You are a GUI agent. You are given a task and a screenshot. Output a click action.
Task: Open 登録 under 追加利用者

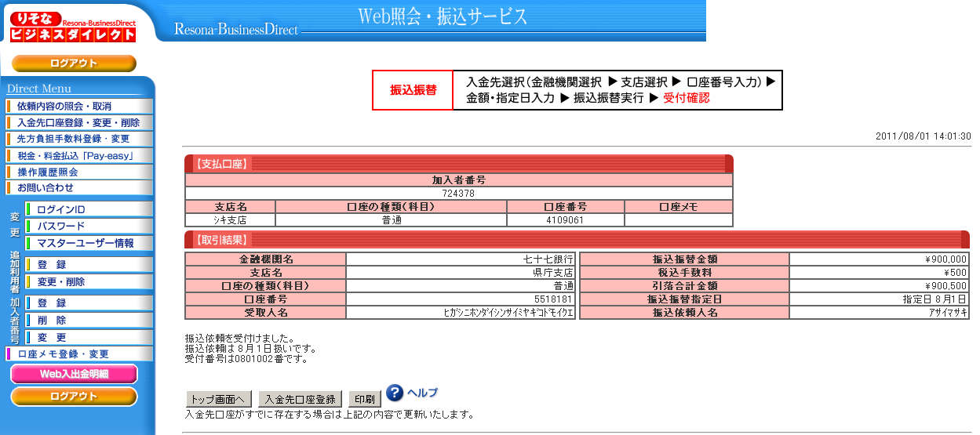(89, 264)
